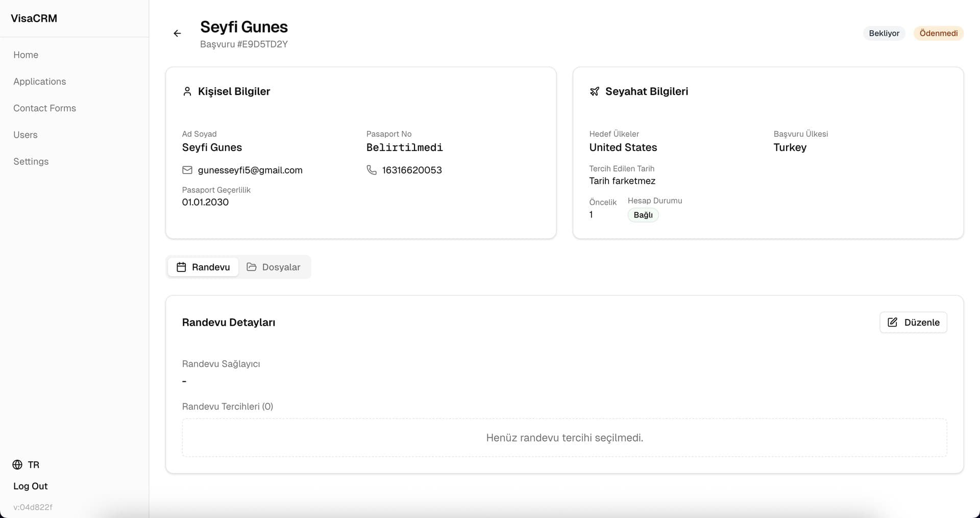Click the globe language icon
This screenshot has width=980, height=518.
[x=17, y=464]
